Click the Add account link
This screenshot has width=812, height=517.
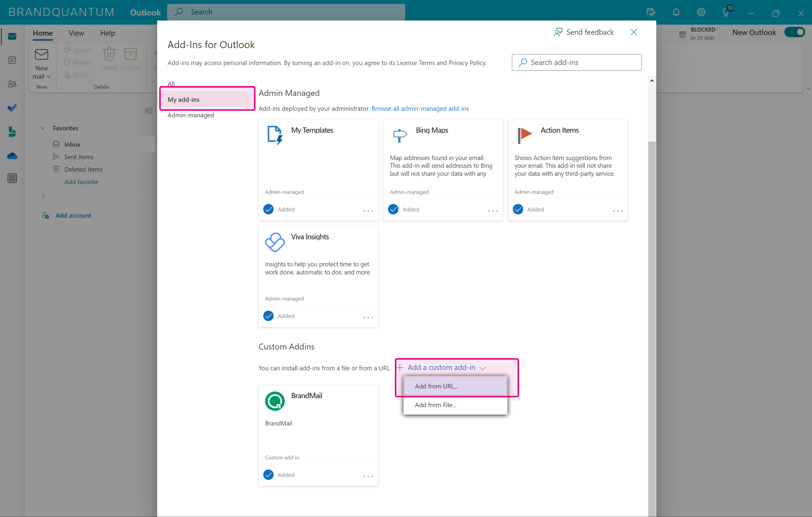(x=73, y=215)
